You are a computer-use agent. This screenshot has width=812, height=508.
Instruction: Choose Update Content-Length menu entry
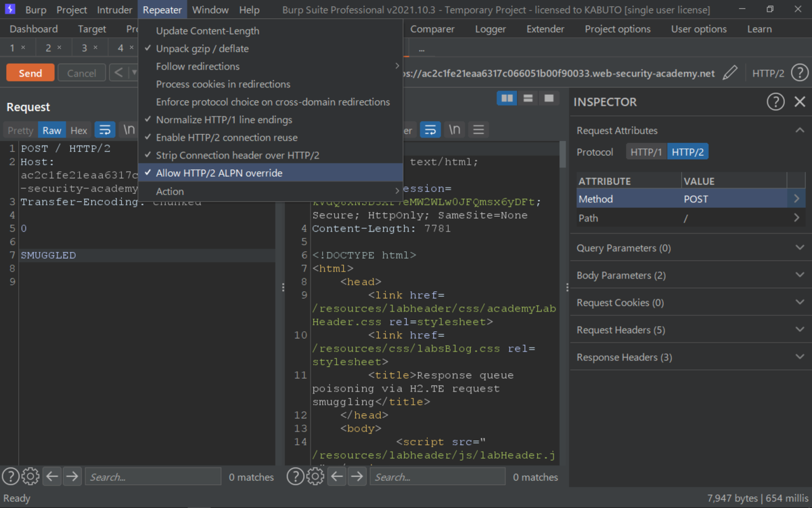point(271,31)
